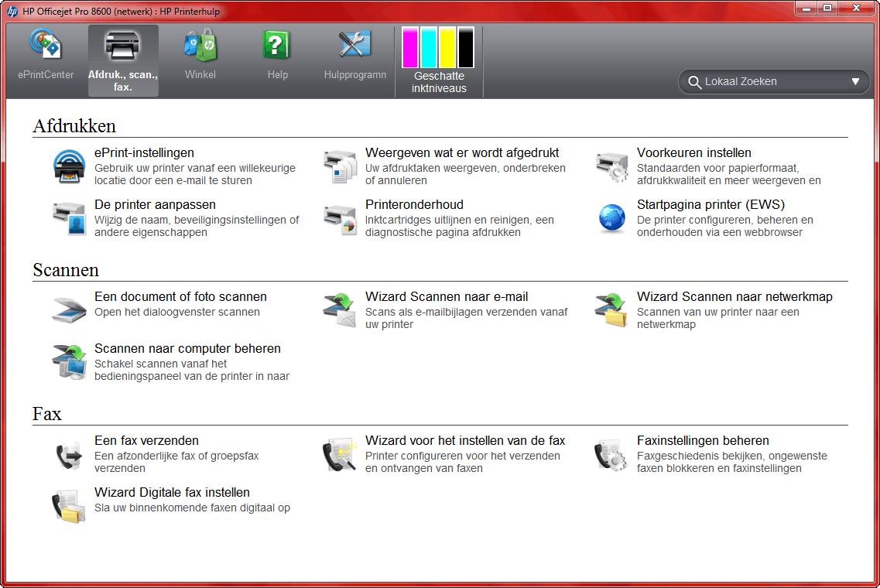Image resolution: width=880 pixels, height=588 pixels.
Task: Open the Printeronderhoud link
Action: click(x=414, y=205)
